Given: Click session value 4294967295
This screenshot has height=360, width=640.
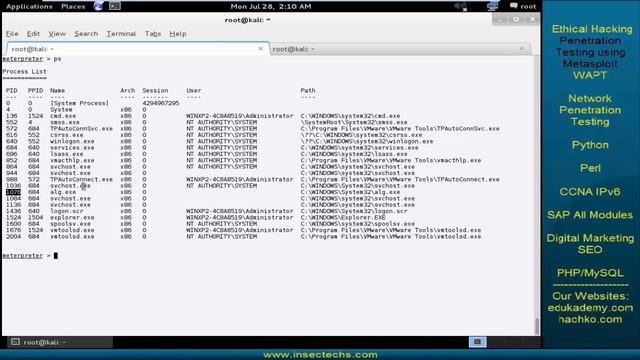Looking at the screenshot, I should (161, 103).
